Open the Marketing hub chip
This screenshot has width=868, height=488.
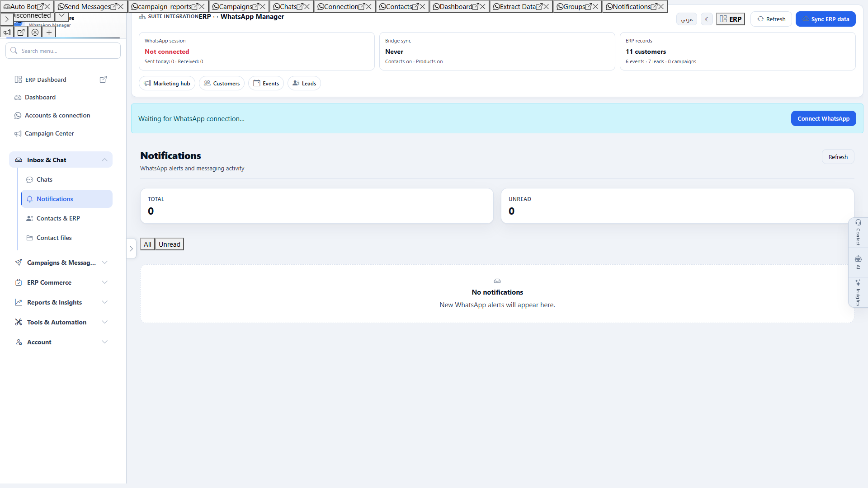click(x=167, y=83)
